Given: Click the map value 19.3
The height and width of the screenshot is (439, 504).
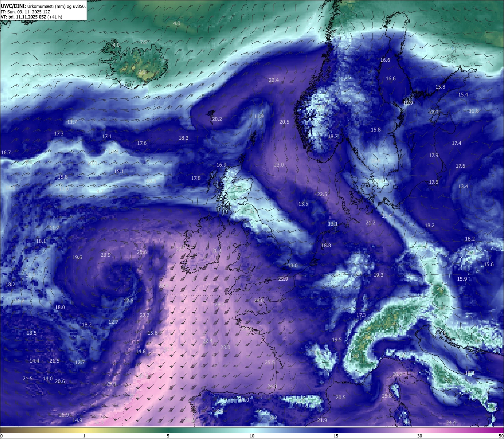Looking at the screenshot, I should 378,275.
